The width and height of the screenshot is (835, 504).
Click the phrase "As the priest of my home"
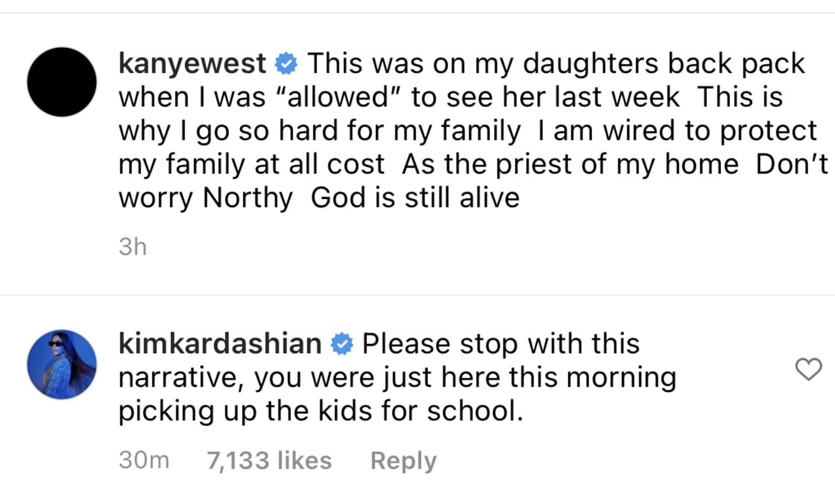(570, 165)
